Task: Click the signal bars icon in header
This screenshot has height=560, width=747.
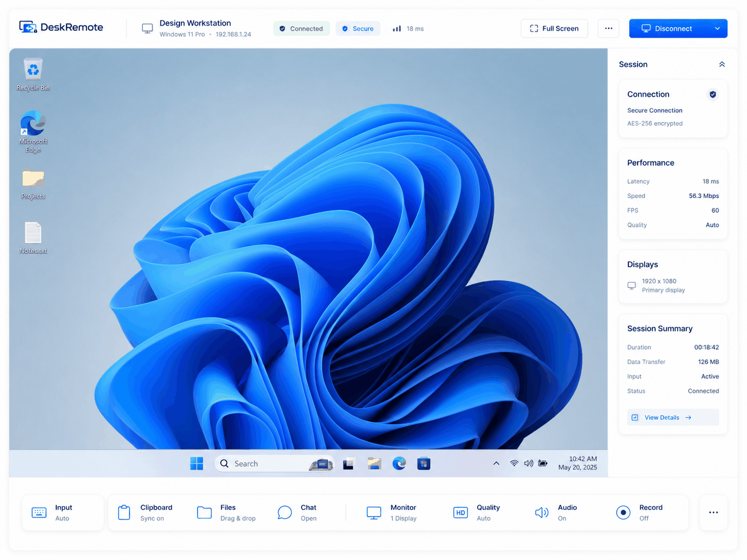Action: (x=397, y=29)
